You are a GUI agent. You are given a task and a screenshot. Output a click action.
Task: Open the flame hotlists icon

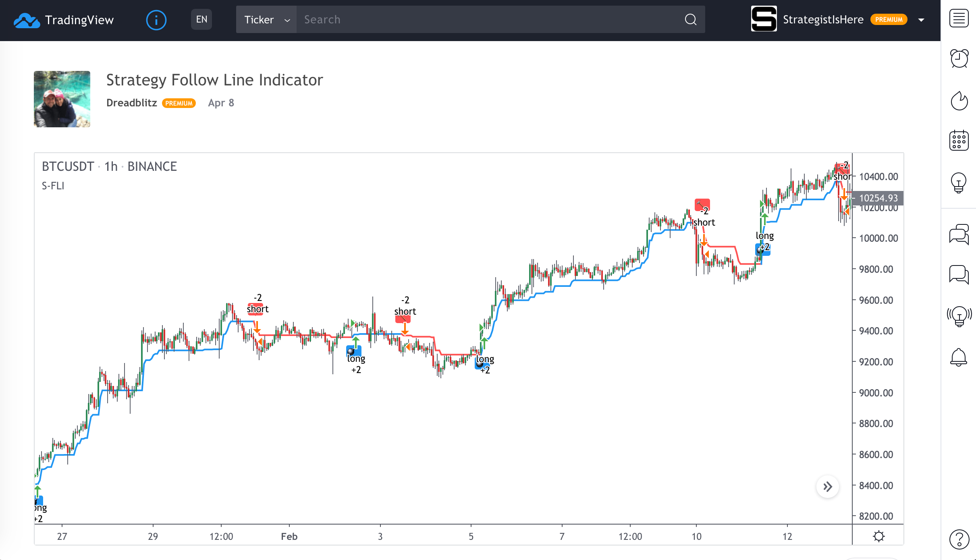(x=959, y=100)
